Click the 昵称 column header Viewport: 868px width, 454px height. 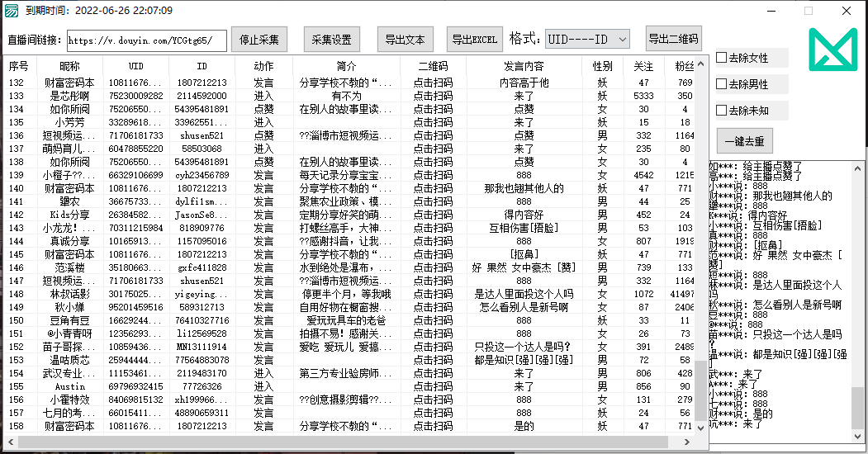pyautogui.click(x=69, y=66)
